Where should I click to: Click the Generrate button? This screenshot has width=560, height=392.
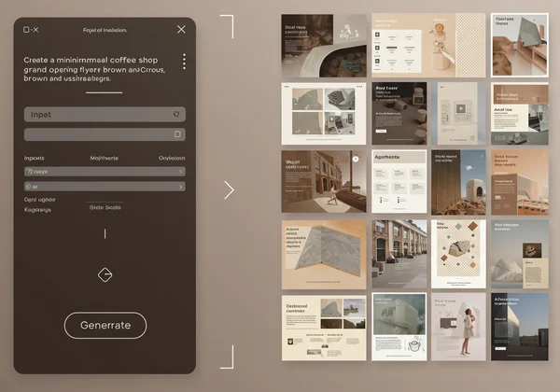105,325
